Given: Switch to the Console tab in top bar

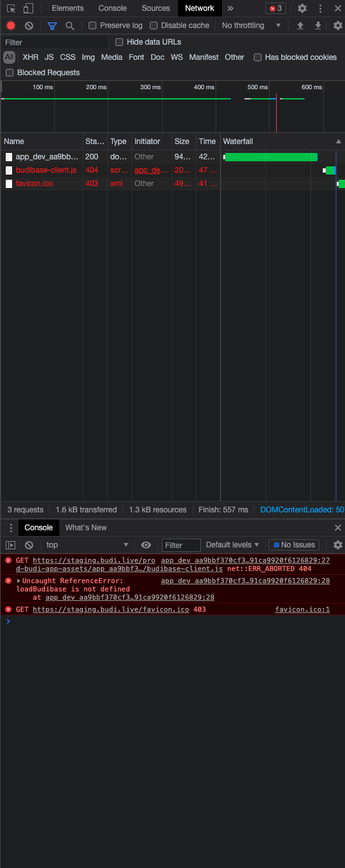Looking at the screenshot, I should pos(112,8).
